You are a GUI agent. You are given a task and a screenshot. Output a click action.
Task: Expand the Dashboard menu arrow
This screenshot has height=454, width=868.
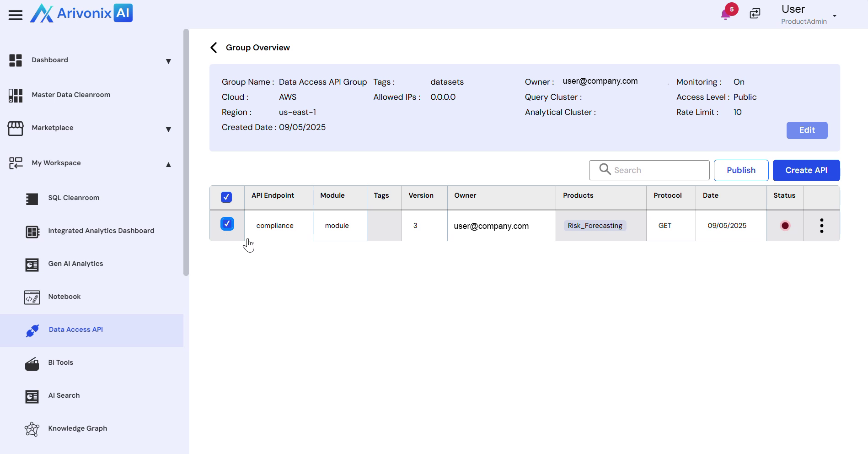168,61
